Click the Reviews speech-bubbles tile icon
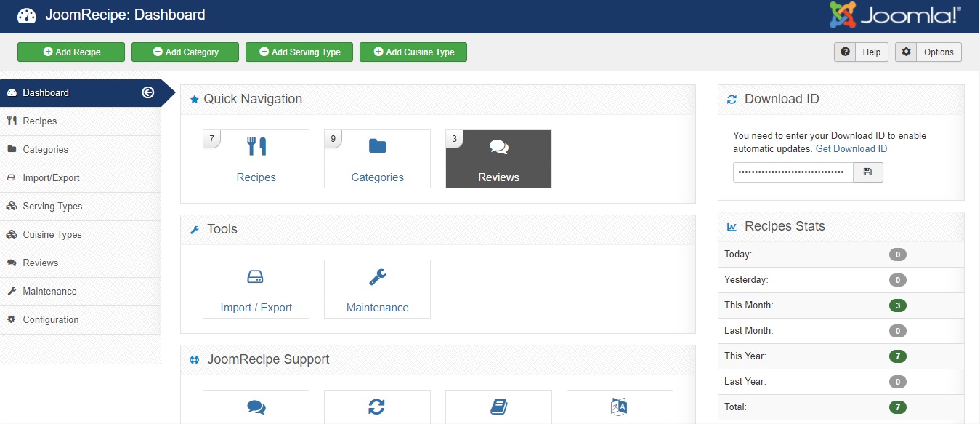The image size is (980, 424). point(498,148)
